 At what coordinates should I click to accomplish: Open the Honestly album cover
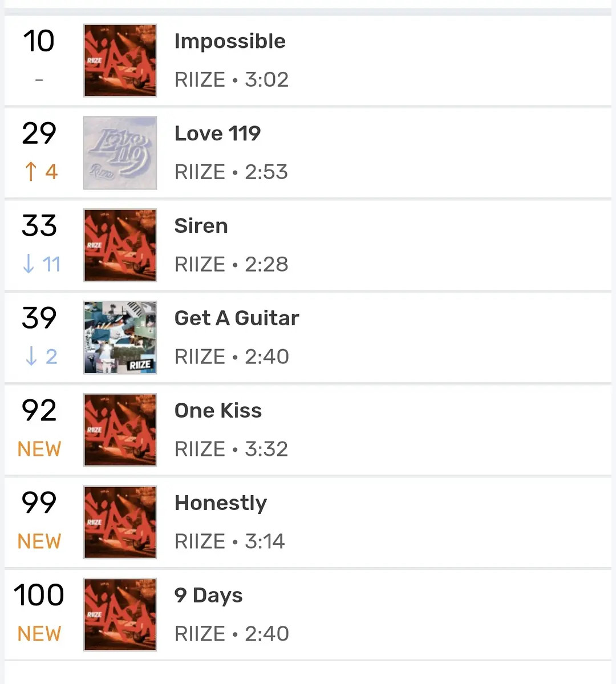pos(120,522)
